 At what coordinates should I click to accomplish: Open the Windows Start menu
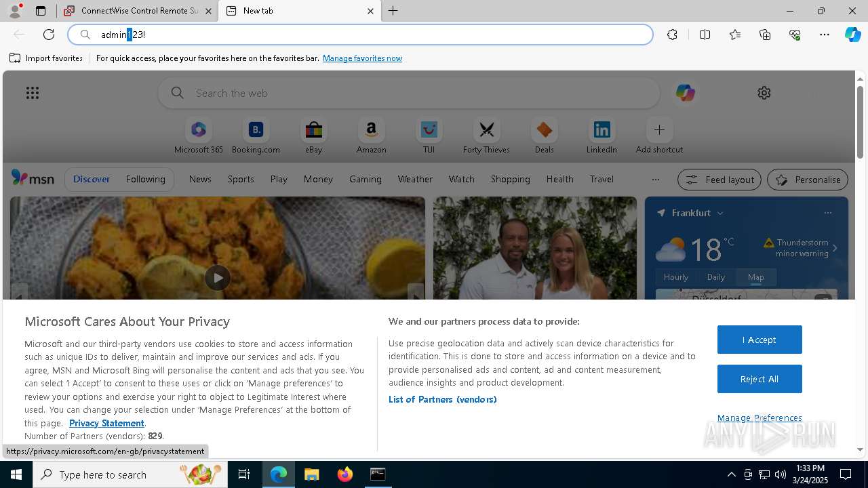[16, 474]
